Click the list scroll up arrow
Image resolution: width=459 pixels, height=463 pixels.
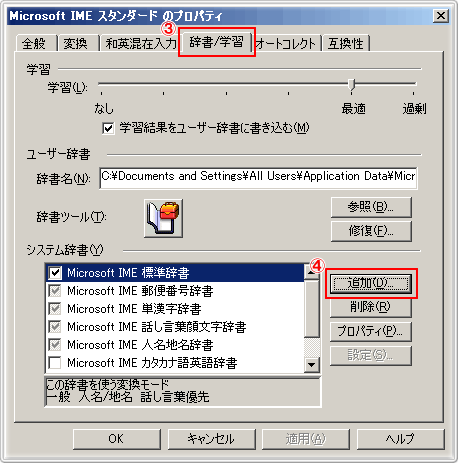(x=312, y=272)
